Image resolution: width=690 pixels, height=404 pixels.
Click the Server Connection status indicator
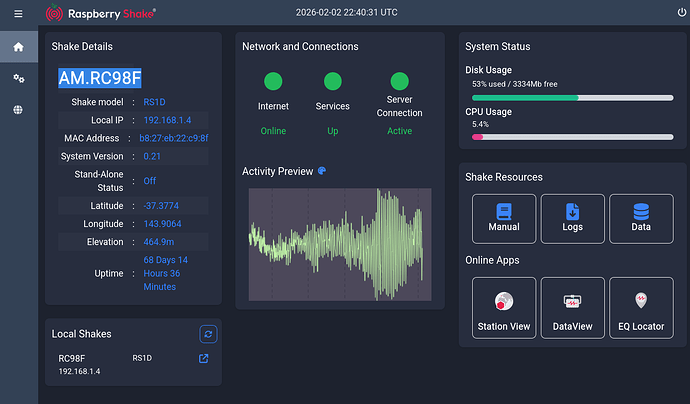[399, 82]
